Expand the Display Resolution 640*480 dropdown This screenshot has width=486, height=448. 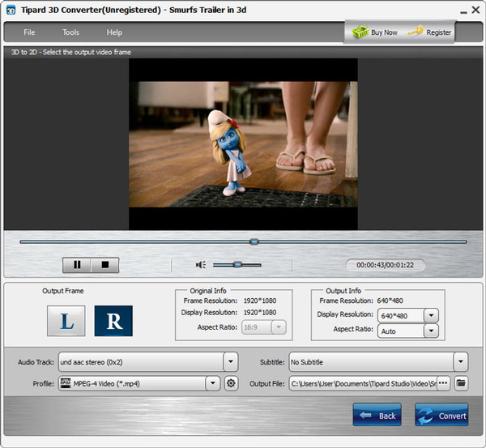tap(431, 316)
